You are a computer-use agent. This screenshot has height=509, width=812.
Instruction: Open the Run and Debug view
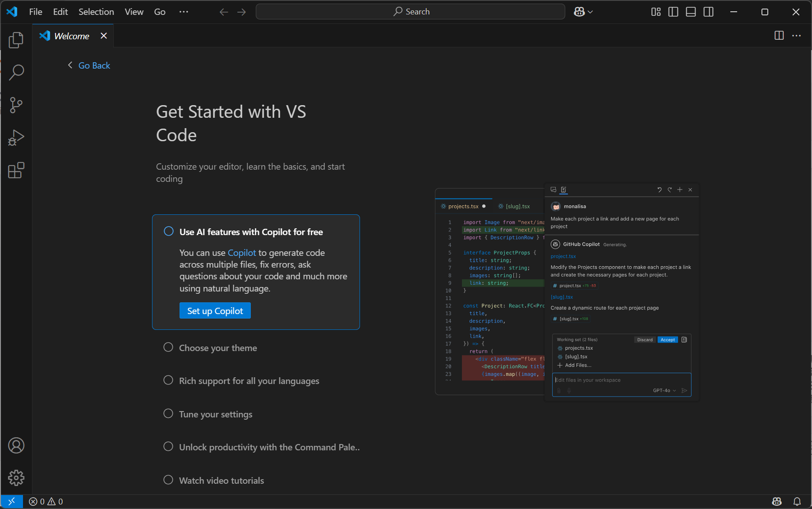click(x=16, y=138)
